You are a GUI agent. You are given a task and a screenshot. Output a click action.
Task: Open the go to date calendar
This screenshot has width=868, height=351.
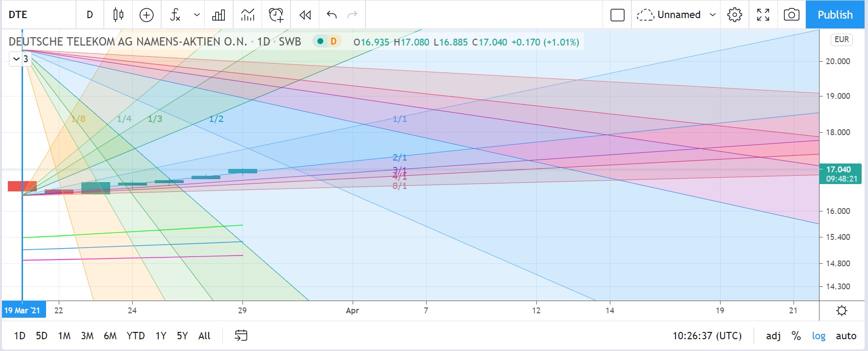(241, 336)
